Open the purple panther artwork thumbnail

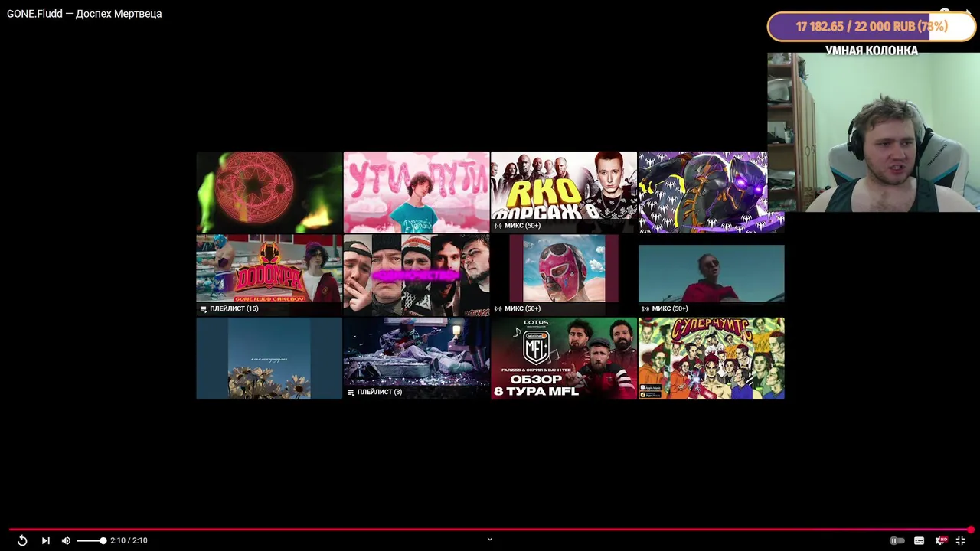pyautogui.click(x=702, y=192)
